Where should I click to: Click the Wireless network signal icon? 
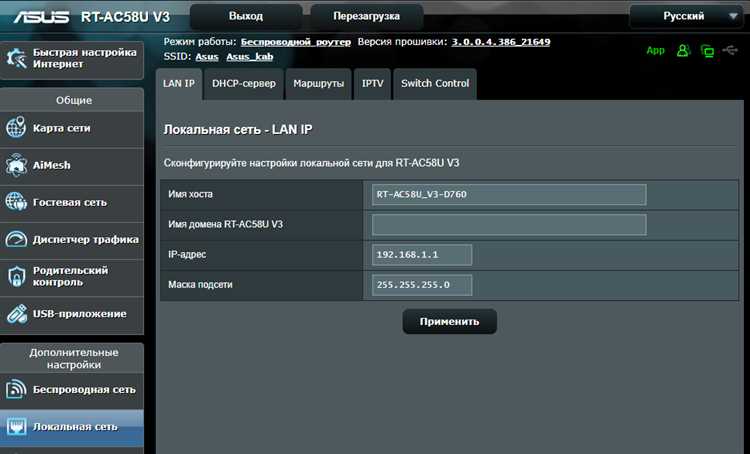(16, 389)
